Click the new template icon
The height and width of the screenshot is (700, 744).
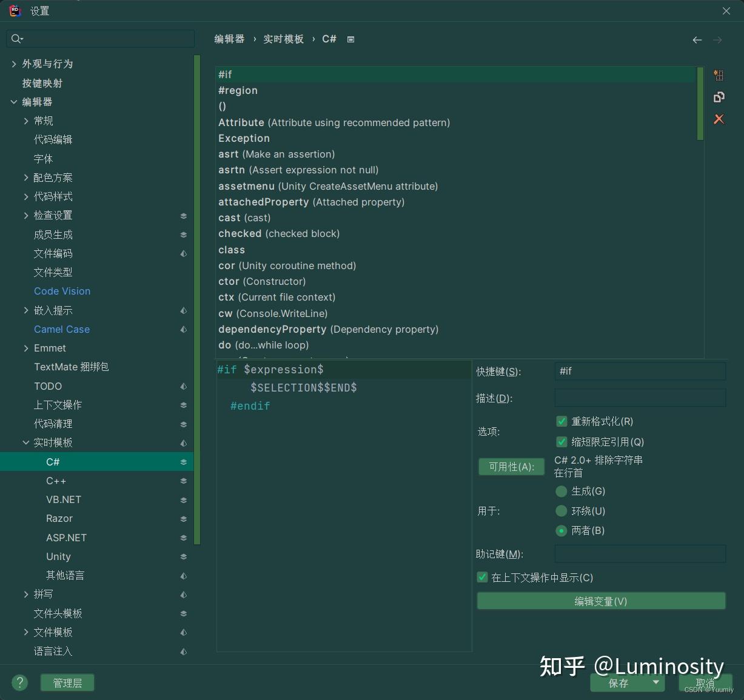click(x=719, y=75)
